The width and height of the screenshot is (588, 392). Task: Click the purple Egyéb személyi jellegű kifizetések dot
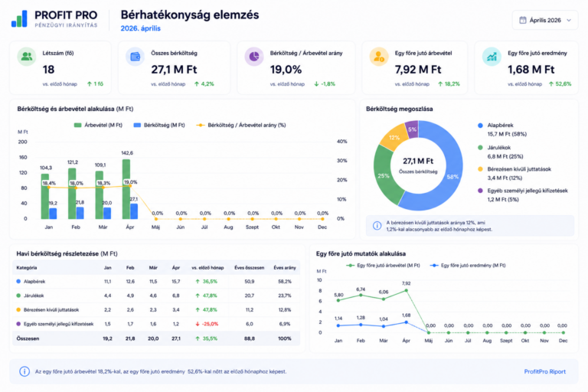click(x=480, y=191)
